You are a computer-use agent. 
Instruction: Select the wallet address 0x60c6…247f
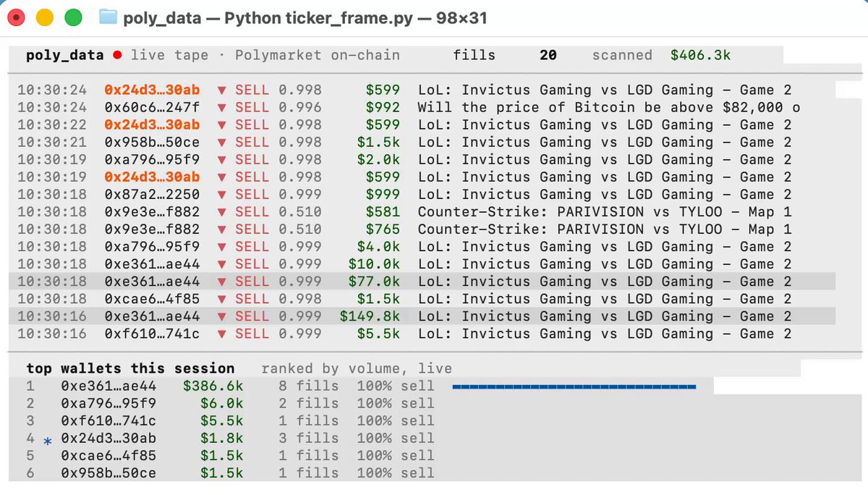[152, 108]
